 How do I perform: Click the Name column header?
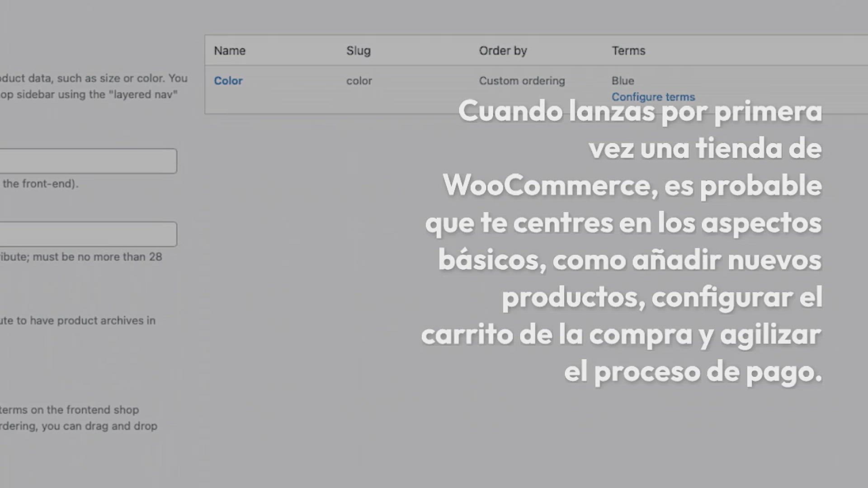pyautogui.click(x=230, y=51)
